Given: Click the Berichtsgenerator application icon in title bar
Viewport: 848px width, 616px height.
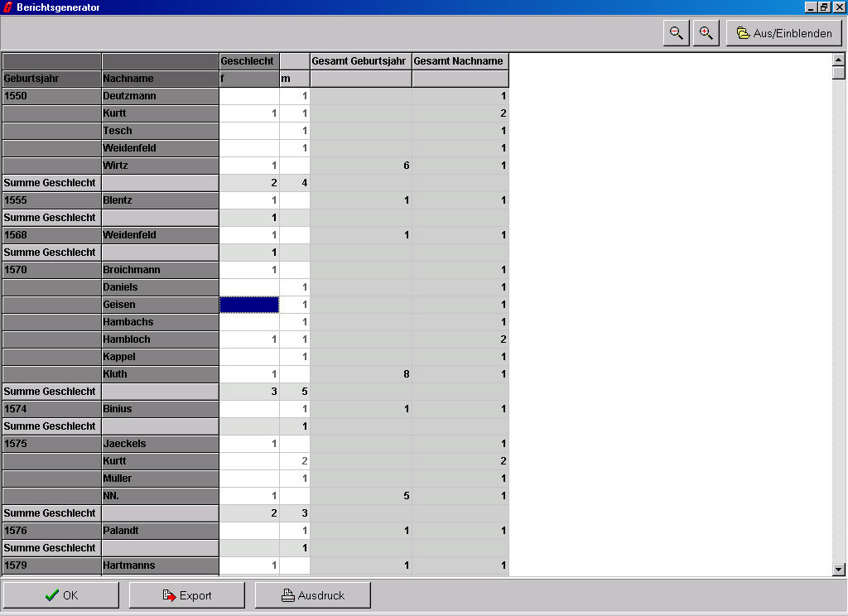Looking at the screenshot, I should point(7,7).
